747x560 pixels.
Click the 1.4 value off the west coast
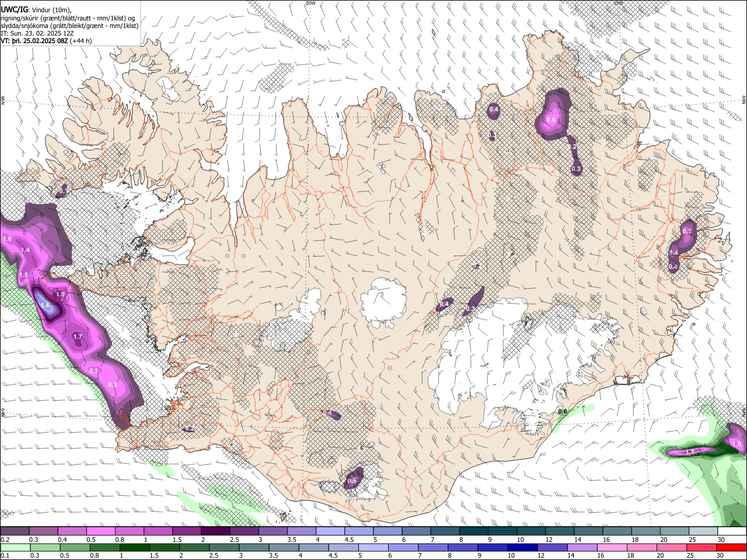tap(25, 250)
